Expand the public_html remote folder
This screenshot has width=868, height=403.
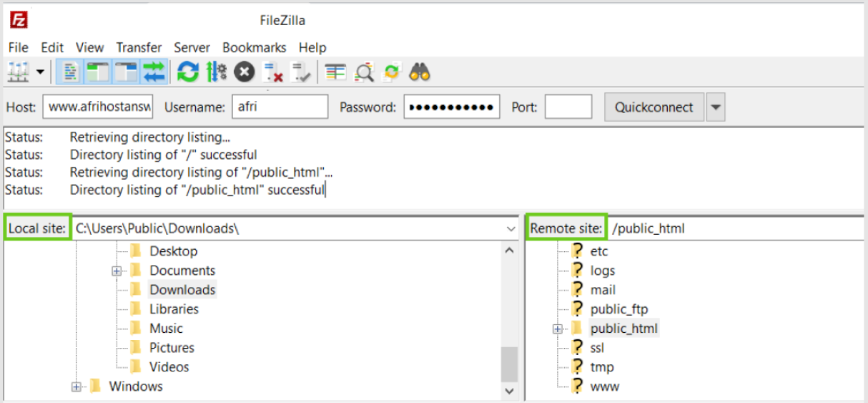click(x=558, y=329)
